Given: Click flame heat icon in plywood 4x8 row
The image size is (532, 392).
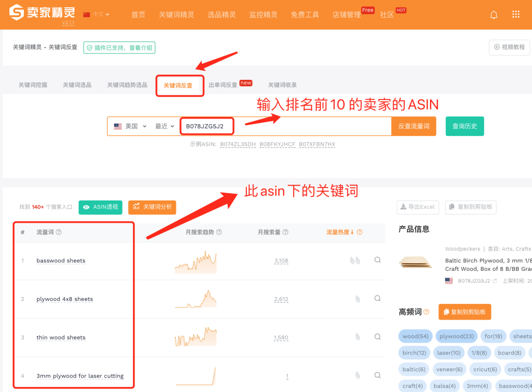Looking at the screenshot, I should click(358, 299).
